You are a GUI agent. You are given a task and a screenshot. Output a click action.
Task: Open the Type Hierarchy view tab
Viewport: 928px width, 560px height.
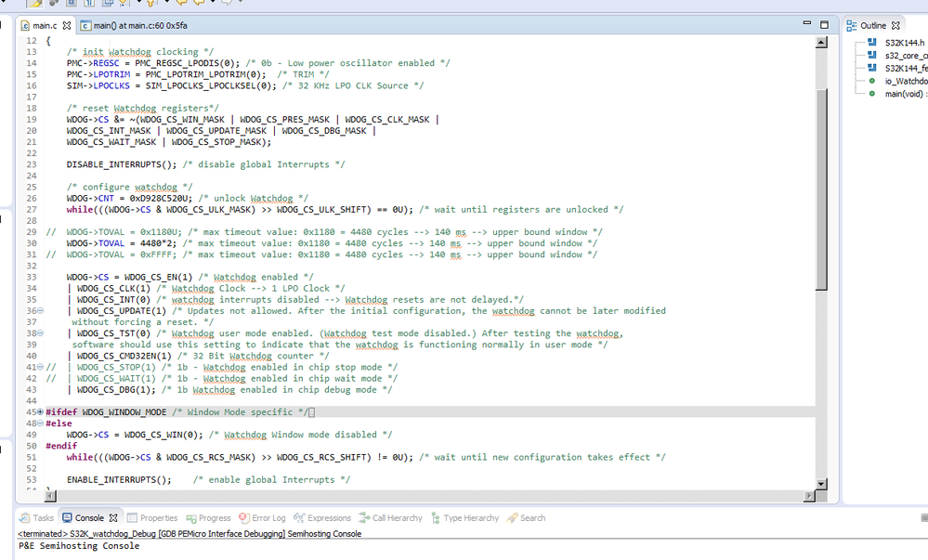coord(465,518)
